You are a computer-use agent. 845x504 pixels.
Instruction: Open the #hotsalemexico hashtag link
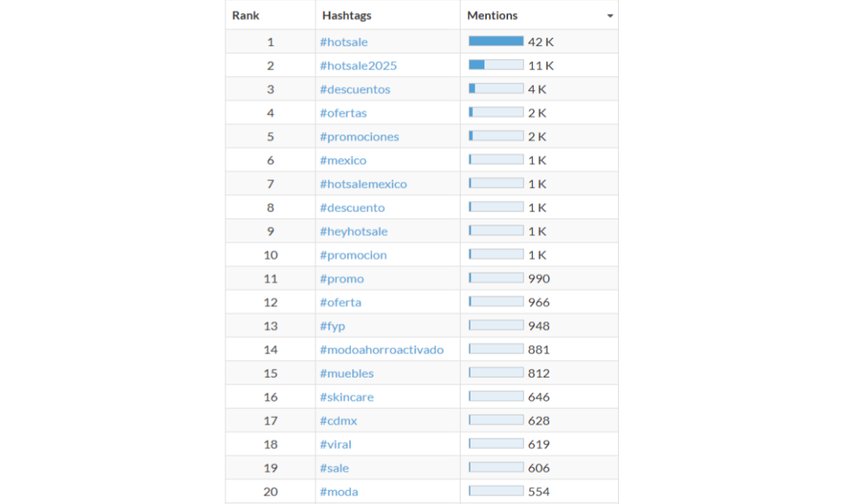point(363,184)
